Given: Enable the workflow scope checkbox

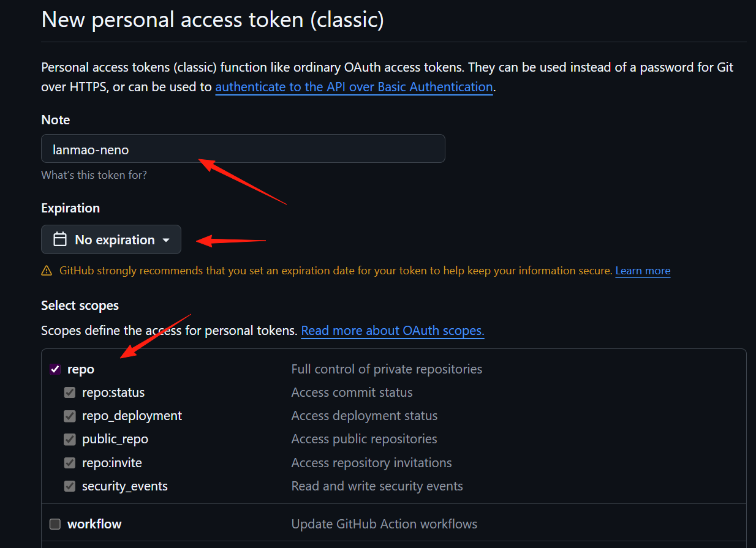Looking at the screenshot, I should (x=55, y=524).
